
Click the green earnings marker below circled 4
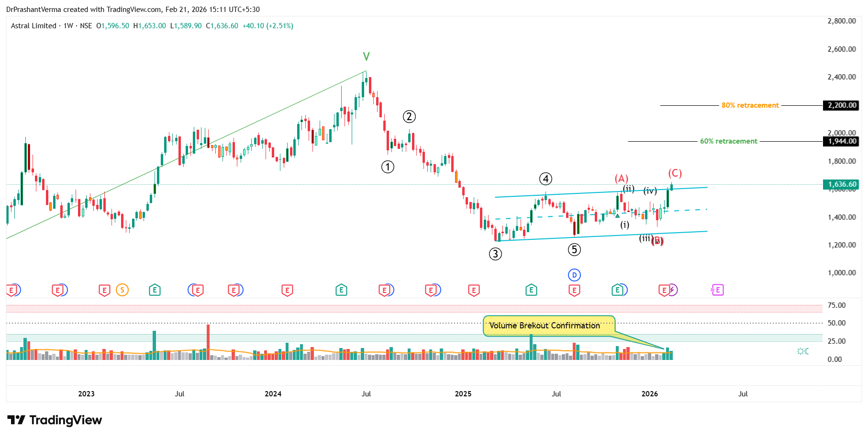(x=531, y=290)
